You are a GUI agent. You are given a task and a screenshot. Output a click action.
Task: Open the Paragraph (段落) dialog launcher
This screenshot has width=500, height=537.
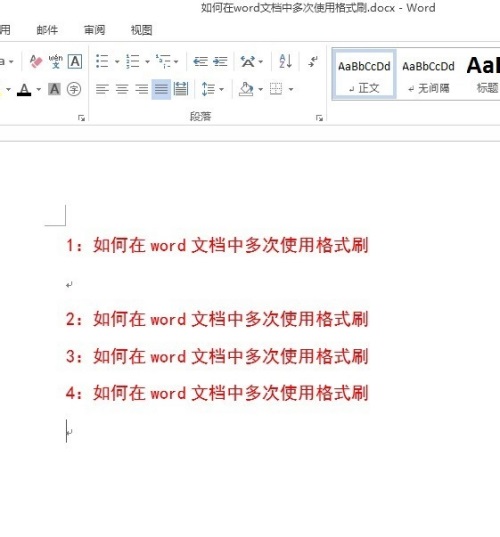pos(320,118)
